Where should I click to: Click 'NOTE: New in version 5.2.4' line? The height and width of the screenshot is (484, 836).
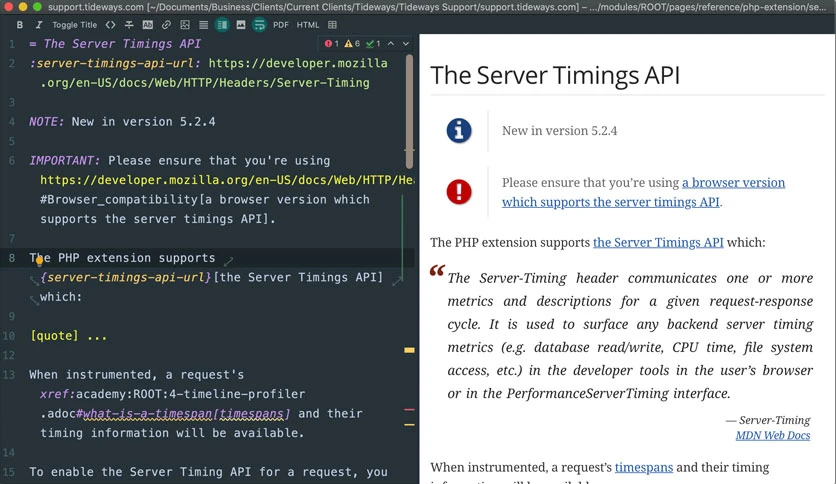(x=122, y=122)
